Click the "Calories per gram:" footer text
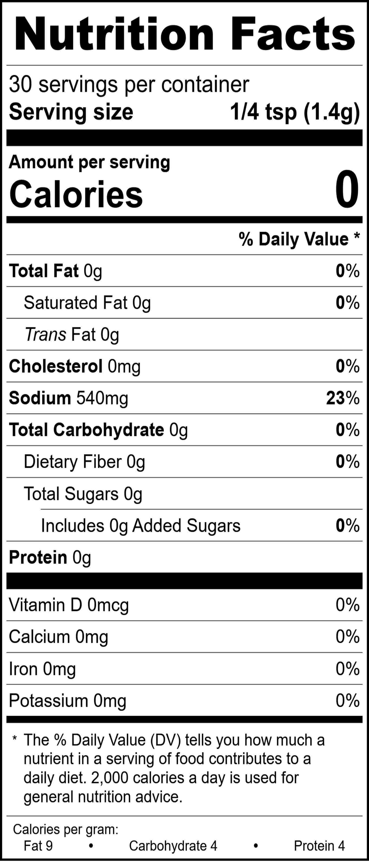The height and width of the screenshot is (868, 369). (x=66, y=829)
